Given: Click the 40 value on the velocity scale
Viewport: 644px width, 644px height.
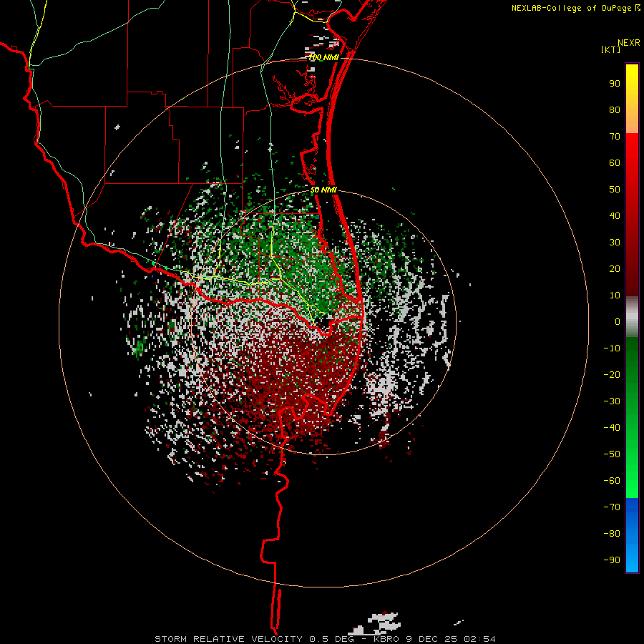Looking at the screenshot, I should pyautogui.click(x=615, y=215).
